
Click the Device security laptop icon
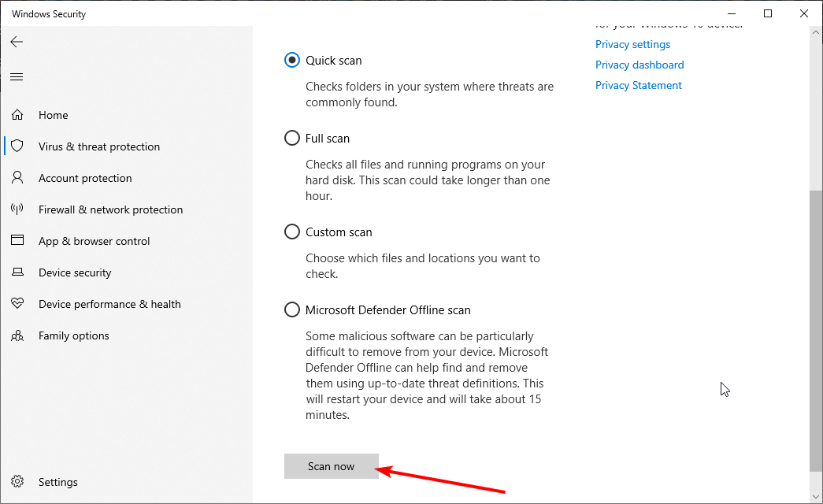(x=17, y=272)
